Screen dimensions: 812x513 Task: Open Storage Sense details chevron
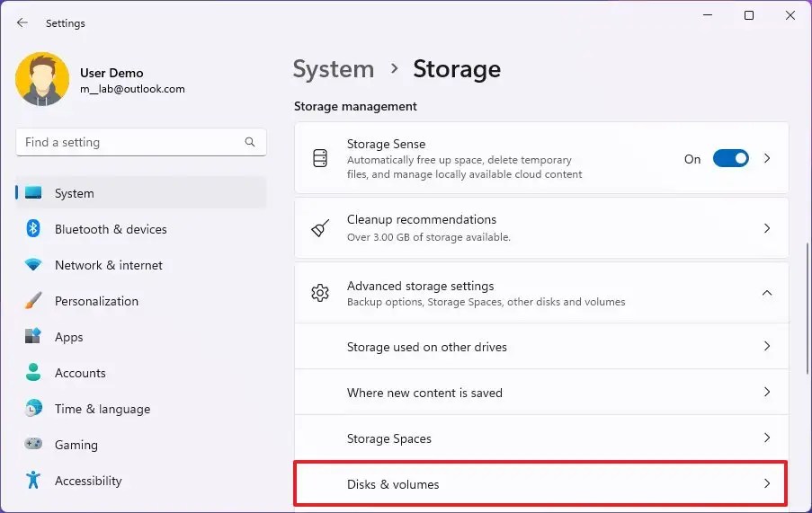point(767,158)
